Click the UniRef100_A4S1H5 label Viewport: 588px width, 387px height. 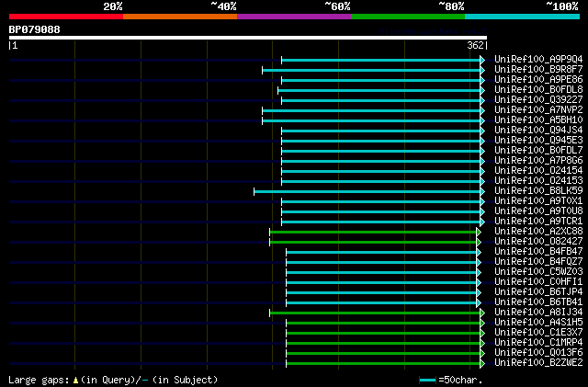[538, 323]
